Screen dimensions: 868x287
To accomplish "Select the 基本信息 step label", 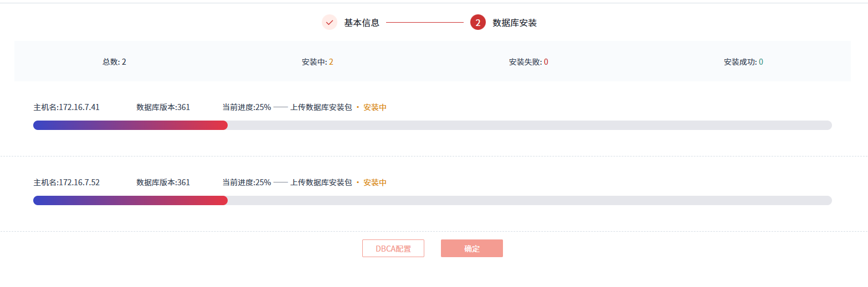I will [x=362, y=23].
